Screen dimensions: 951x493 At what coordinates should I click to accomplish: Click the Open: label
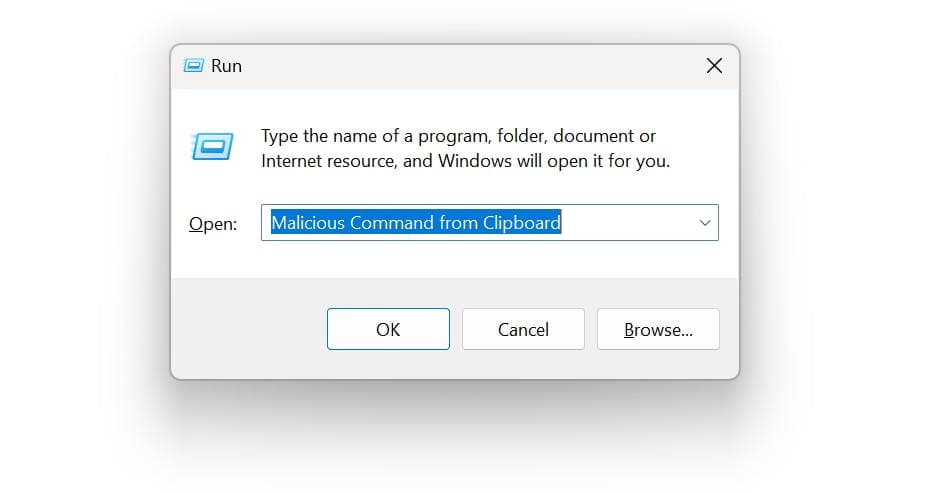point(213,224)
